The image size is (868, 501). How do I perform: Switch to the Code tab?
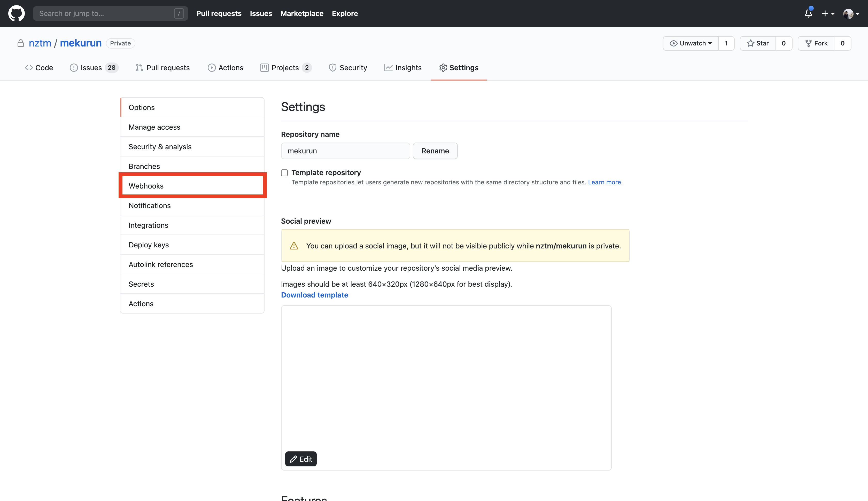38,68
